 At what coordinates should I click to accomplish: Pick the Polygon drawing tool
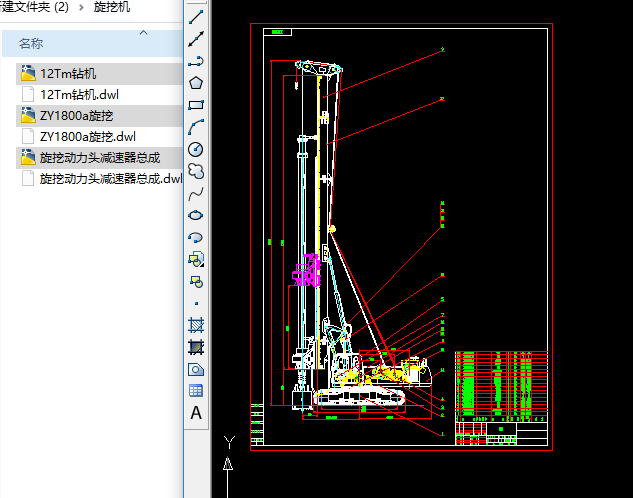point(196,83)
